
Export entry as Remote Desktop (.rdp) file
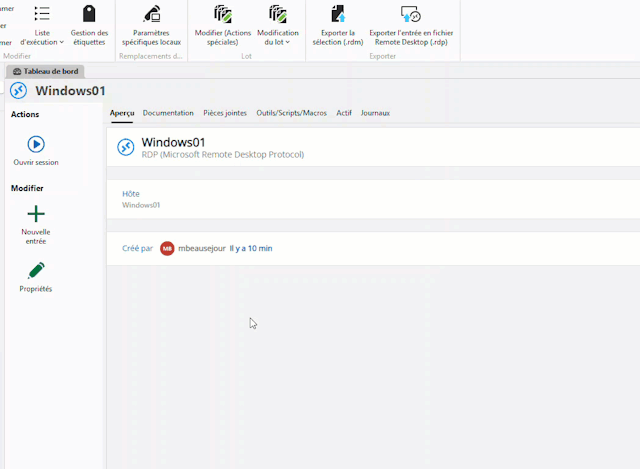click(x=411, y=14)
